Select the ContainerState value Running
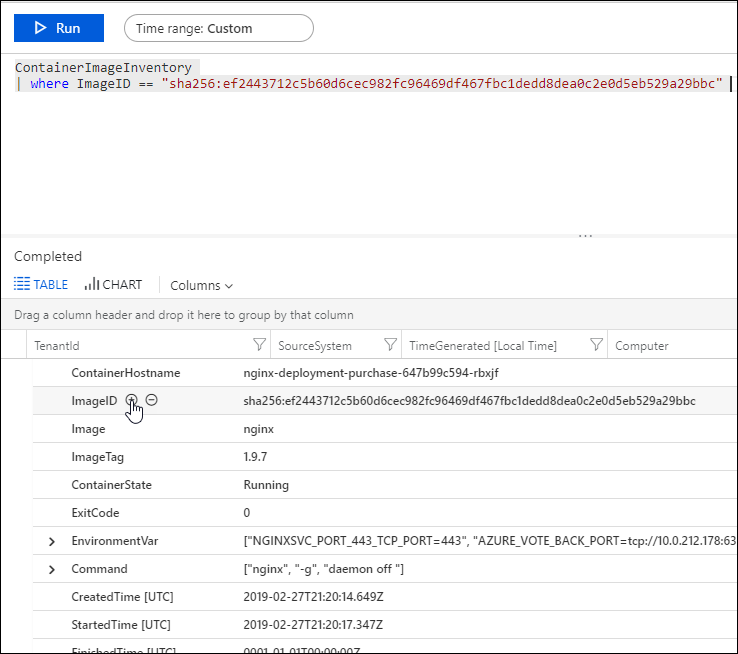Image resolution: width=738 pixels, height=654 pixels. (266, 485)
